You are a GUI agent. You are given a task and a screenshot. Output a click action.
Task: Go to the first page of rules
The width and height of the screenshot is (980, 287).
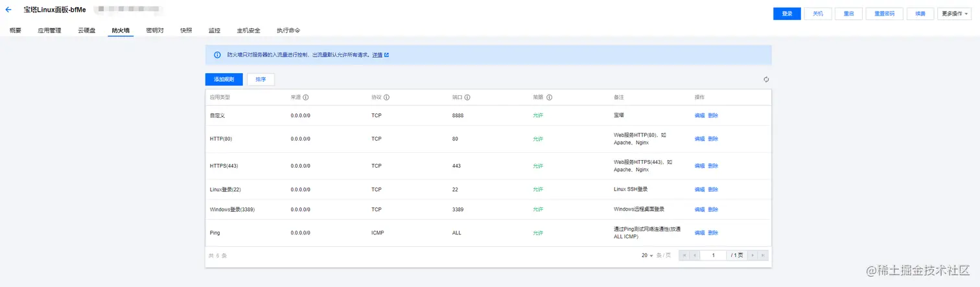684,255
